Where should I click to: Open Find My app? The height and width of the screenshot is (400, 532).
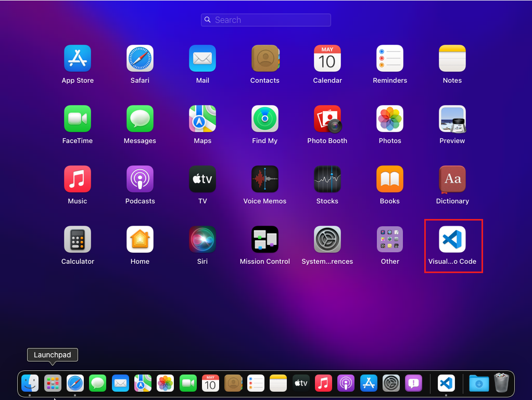[x=264, y=119]
